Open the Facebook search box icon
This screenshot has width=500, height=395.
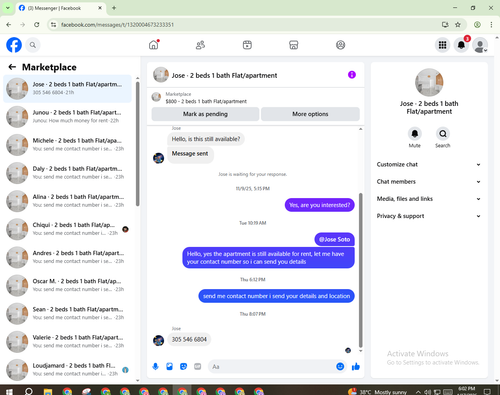coord(33,45)
